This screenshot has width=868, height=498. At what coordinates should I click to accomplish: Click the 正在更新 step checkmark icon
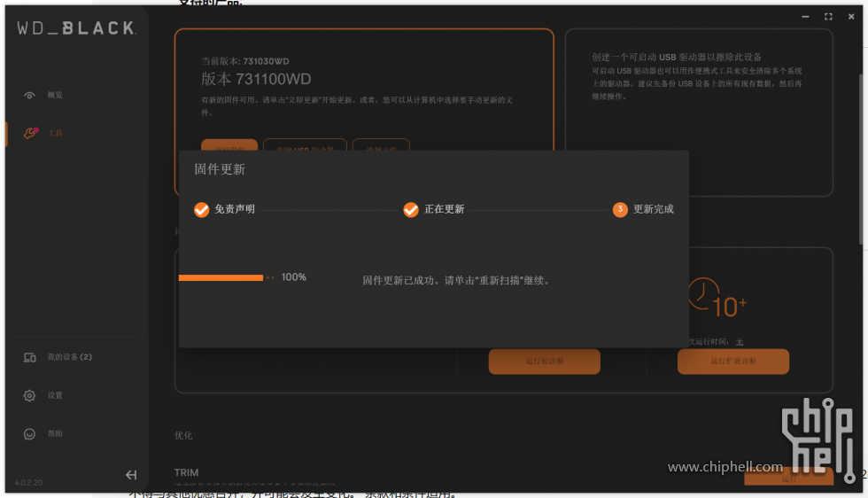pos(411,209)
